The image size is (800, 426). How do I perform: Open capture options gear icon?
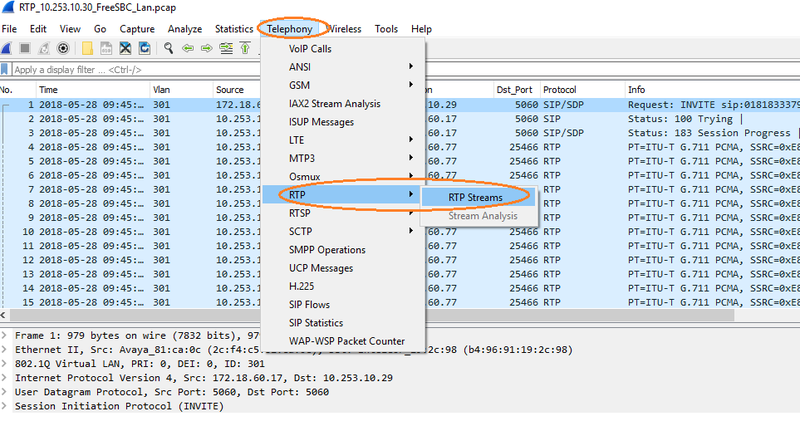coord(63,48)
